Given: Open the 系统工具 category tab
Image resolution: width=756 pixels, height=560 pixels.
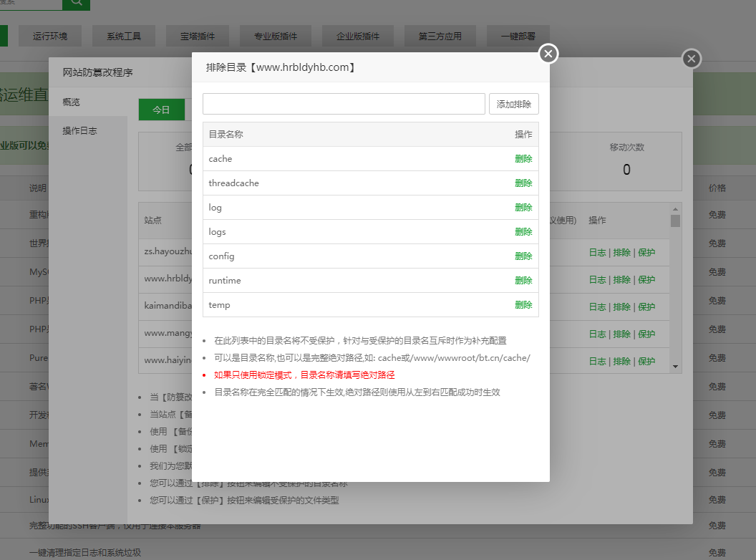Looking at the screenshot, I should tap(124, 37).
